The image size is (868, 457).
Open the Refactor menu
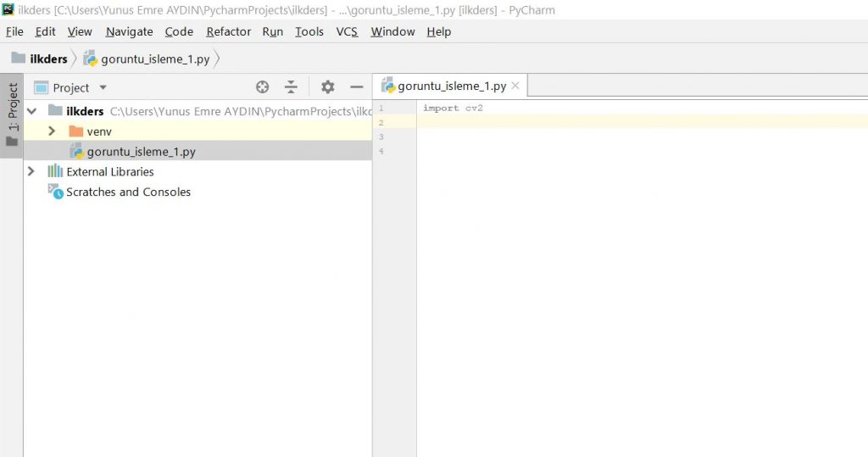pyautogui.click(x=228, y=31)
